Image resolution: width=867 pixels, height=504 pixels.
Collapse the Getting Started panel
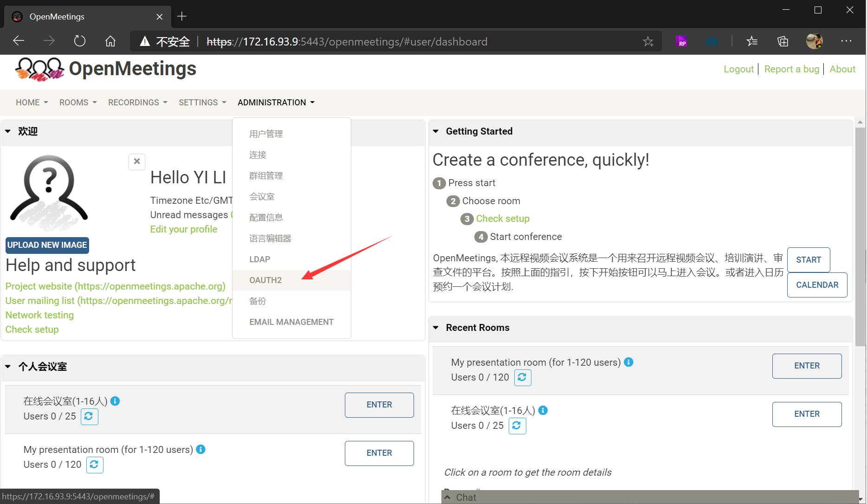coord(436,131)
